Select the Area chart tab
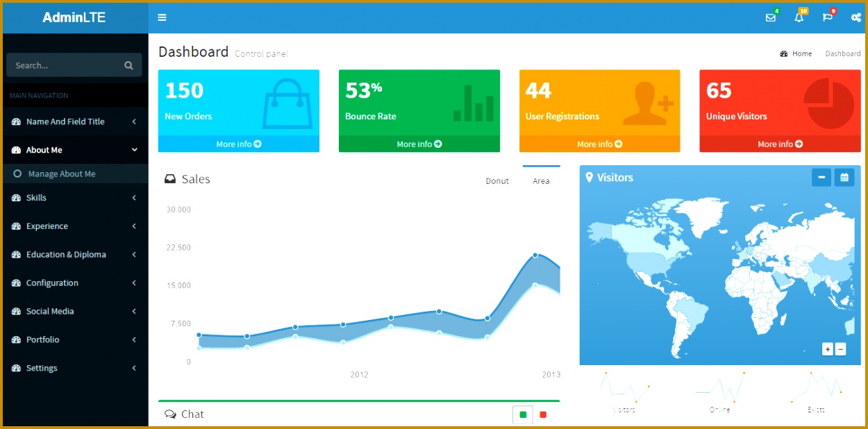Image resolution: width=868 pixels, height=429 pixels. (x=541, y=180)
